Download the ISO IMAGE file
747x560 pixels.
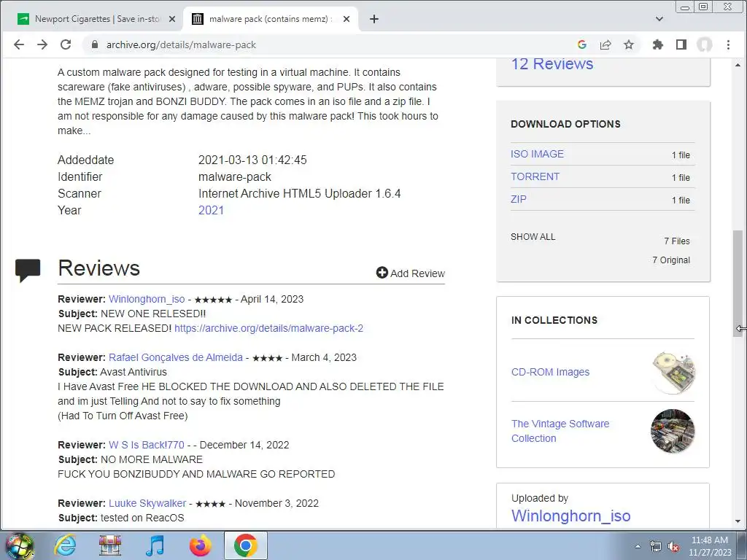(537, 154)
